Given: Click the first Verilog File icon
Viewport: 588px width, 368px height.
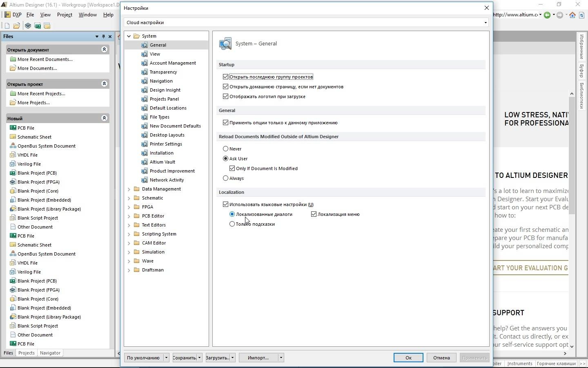Looking at the screenshot, I should tap(13, 164).
